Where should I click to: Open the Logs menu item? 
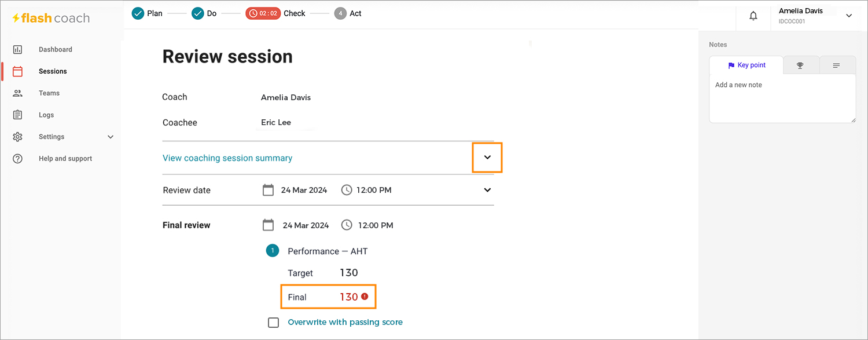pyautogui.click(x=46, y=115)
